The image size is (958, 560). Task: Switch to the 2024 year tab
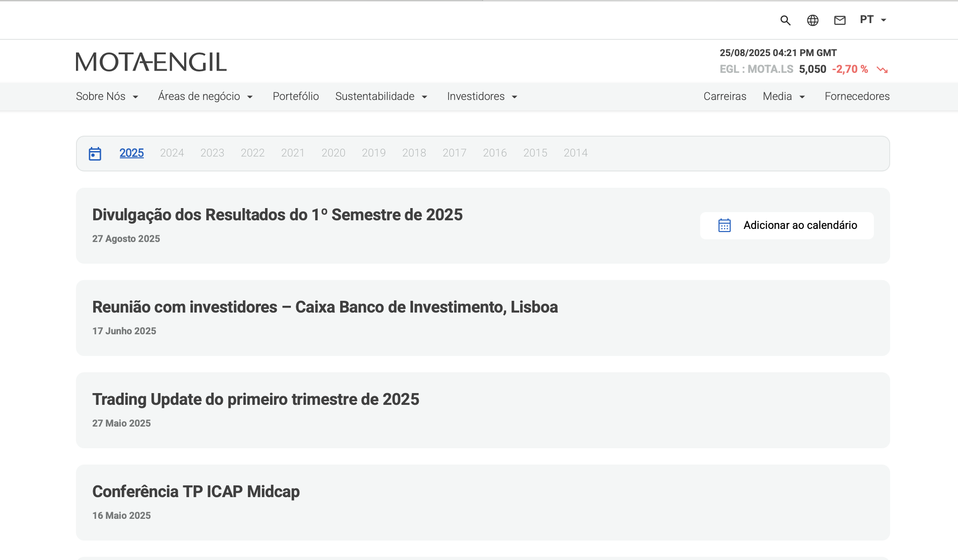pyautogui.click(x=172, y=153)
